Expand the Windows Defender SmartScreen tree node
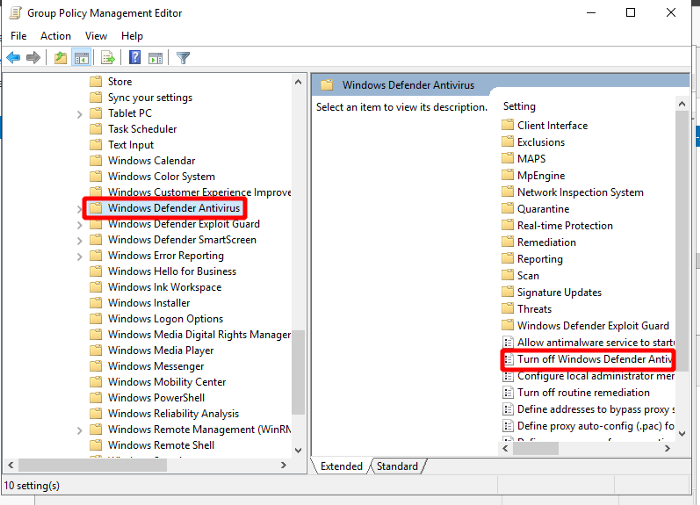 (x=79, y=241)
